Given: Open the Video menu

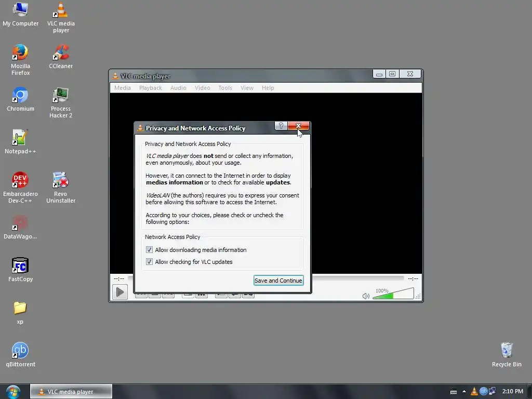Looking at the screenshot, I should click(203, 88).
